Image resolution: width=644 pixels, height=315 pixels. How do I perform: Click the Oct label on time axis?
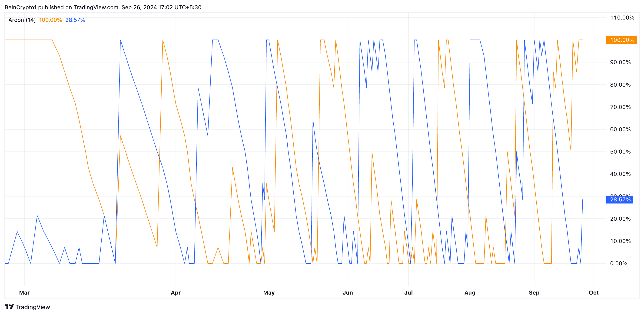594,292
